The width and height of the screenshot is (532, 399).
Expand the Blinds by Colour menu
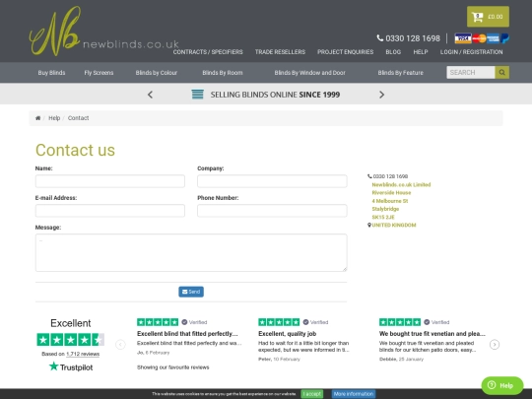click(x=157, y=73)
